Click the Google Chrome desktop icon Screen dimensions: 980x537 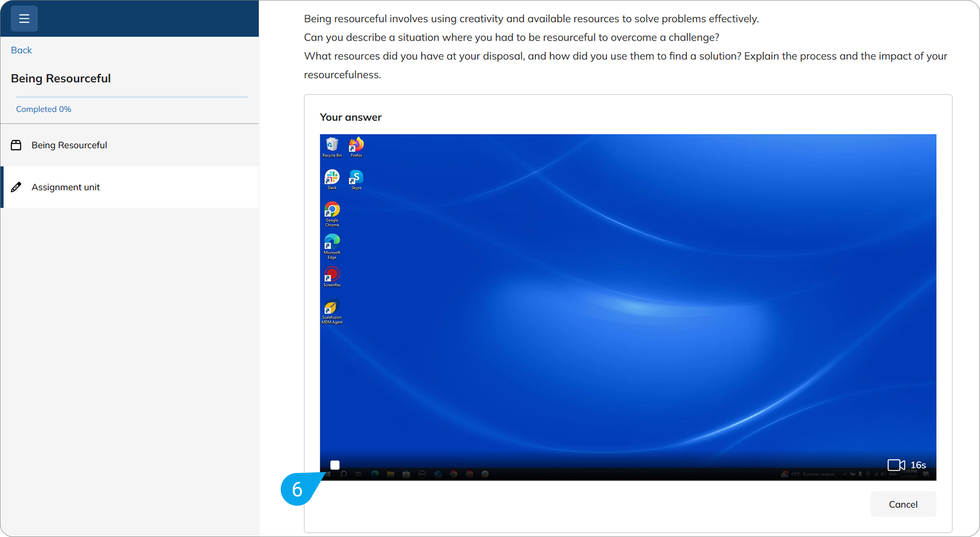[332, 214]
